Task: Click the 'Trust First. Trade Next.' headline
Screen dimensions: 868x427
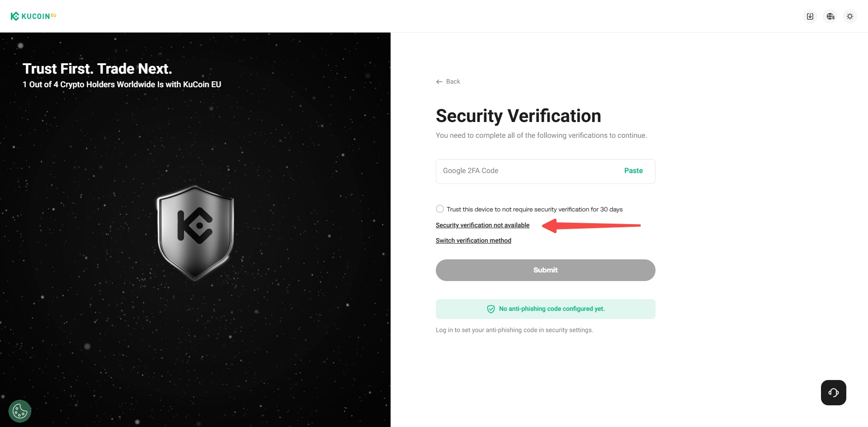Action: [97, 69]
